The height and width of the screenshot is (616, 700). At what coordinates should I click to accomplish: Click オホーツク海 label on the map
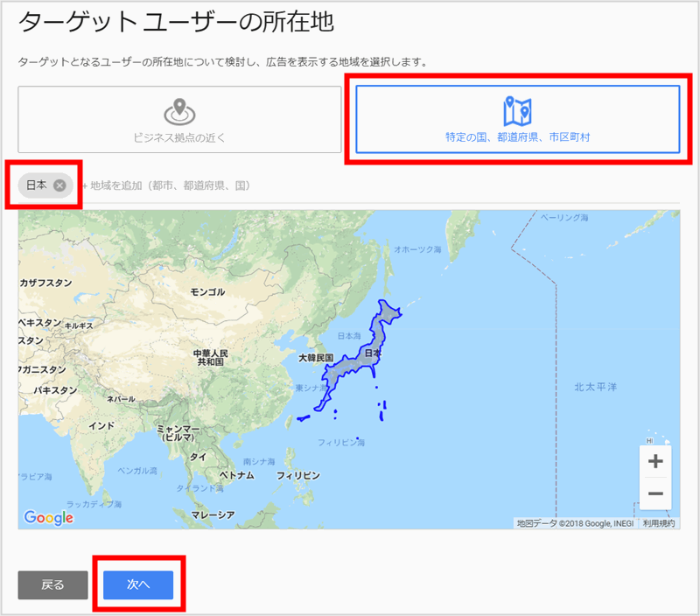pyautogui.click(x=417, y=249)
